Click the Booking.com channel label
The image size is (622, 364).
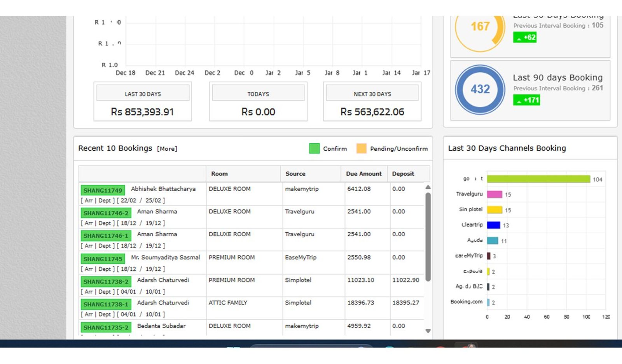(x=466, y=301)
